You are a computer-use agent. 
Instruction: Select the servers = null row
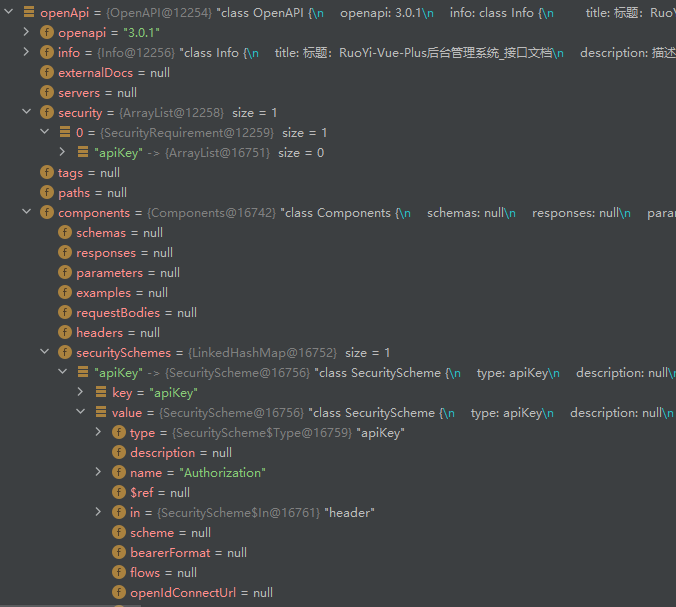[x=338, y=92]
